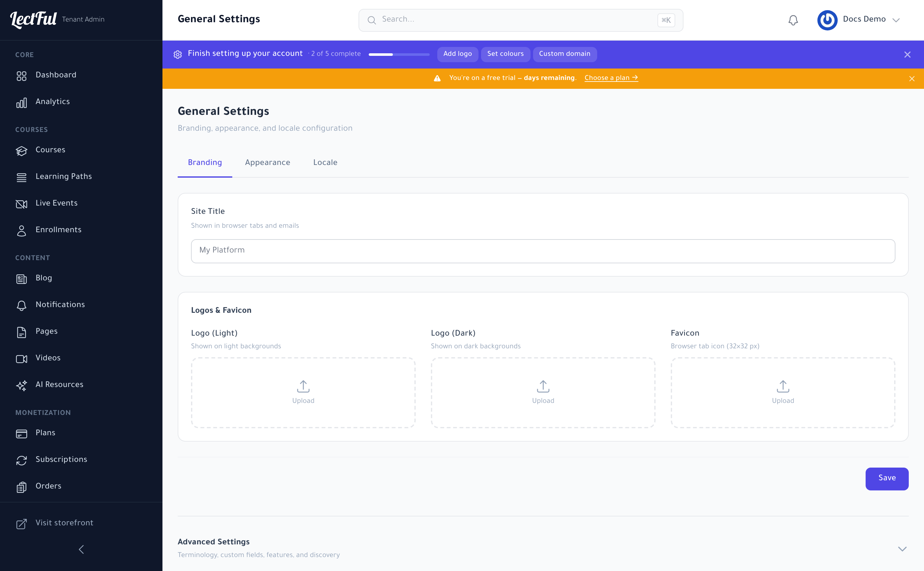Click the Custom domain button
Viewport: 924px width, 571px height.
coord(564,54)
